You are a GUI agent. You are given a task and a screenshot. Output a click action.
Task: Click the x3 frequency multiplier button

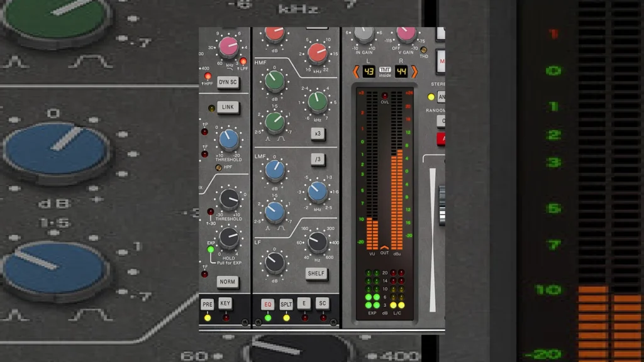coord(318,134)
